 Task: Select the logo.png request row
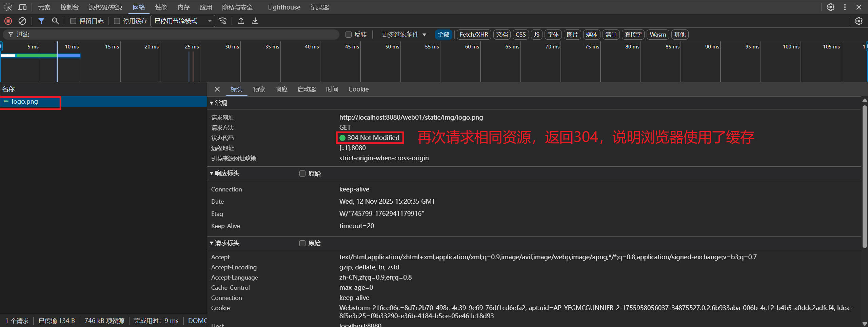(25, 102)
